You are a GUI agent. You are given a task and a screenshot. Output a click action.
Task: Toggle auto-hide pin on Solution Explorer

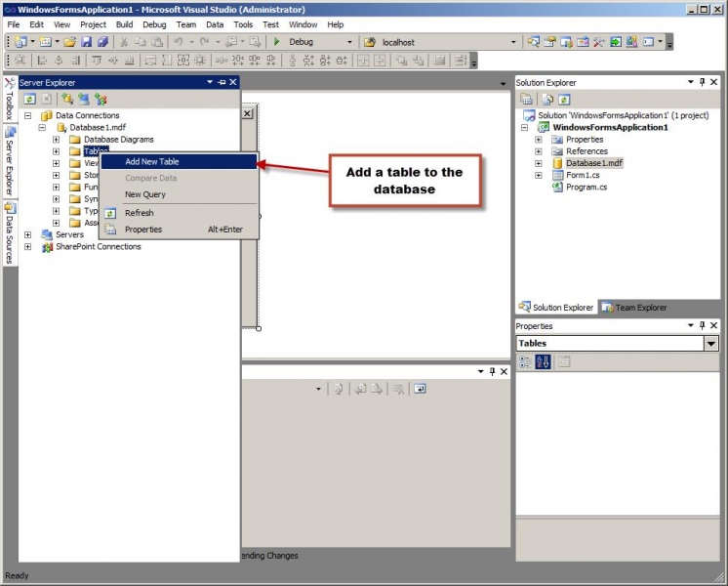[703, 82]
